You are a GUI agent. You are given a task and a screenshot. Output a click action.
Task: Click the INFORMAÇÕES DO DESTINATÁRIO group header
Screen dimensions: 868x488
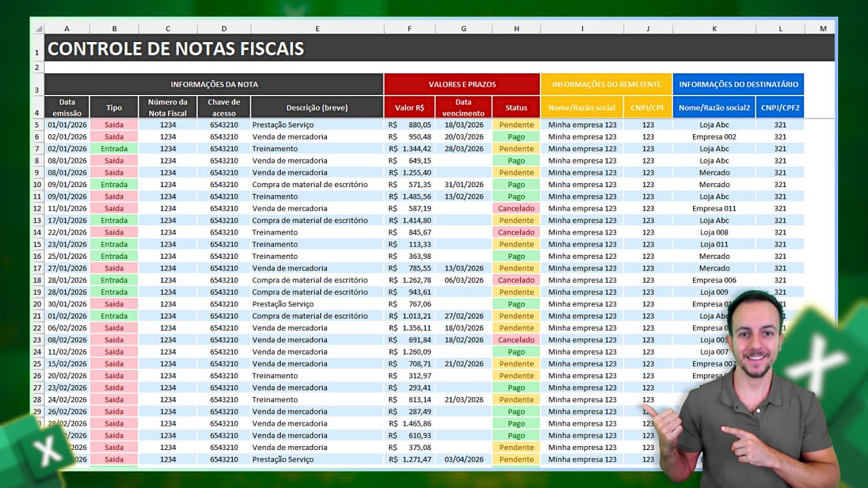click(738, 84)
